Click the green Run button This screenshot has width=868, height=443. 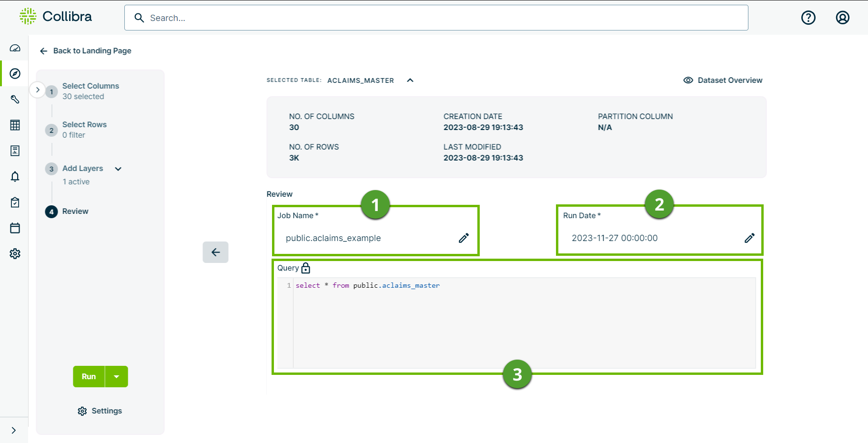[89, 376]
